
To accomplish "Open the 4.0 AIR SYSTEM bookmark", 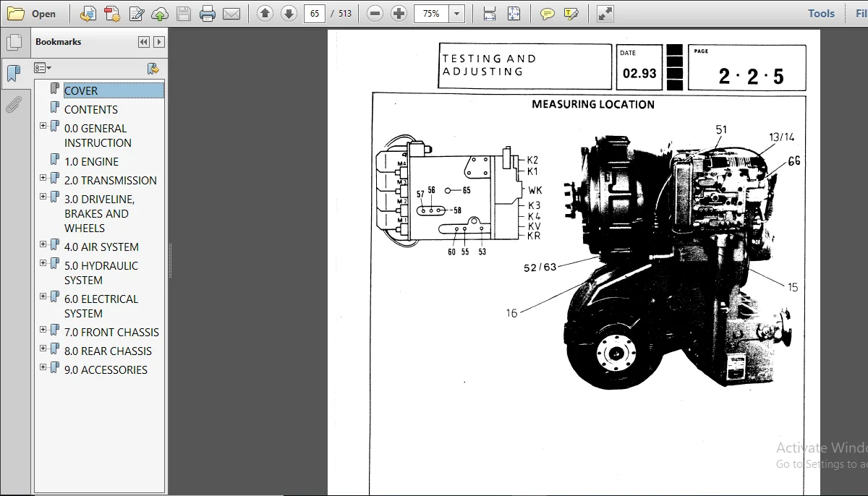I will (x=101, y=247).
